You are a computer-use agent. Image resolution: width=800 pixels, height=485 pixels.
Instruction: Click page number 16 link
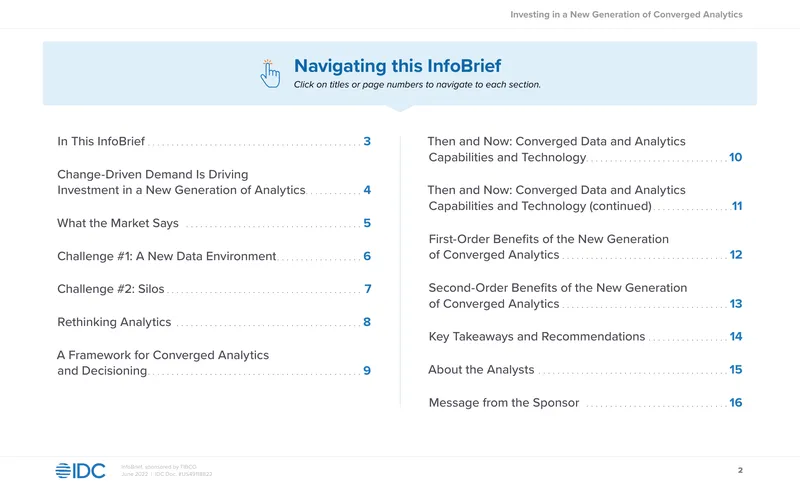click(x=736, y=402)
